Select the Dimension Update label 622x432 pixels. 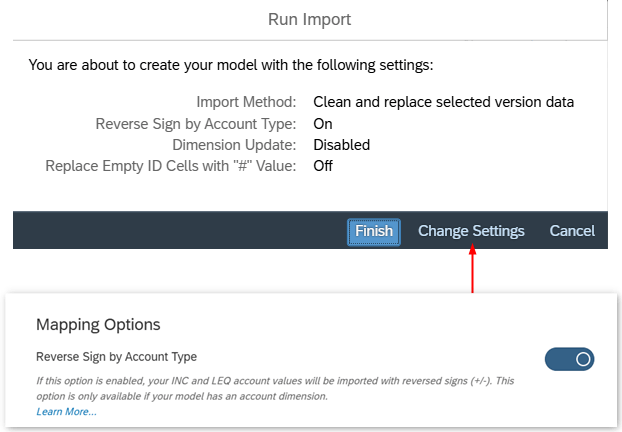234,145
